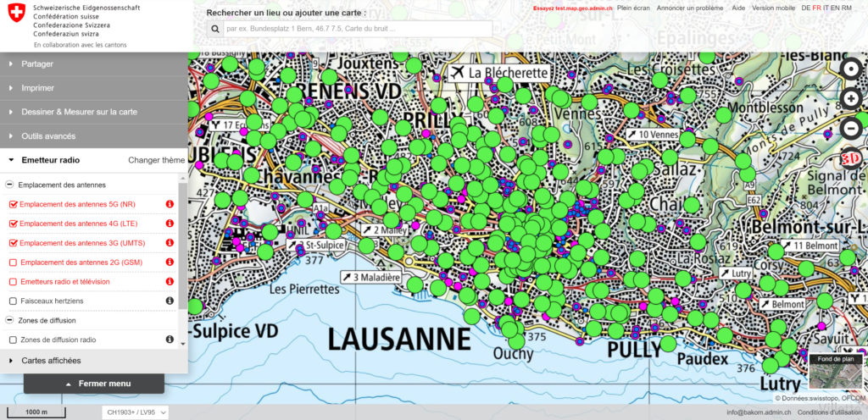868x420 pixels.
Task: Zoom in with the plus button
Action: pos(850,99)
